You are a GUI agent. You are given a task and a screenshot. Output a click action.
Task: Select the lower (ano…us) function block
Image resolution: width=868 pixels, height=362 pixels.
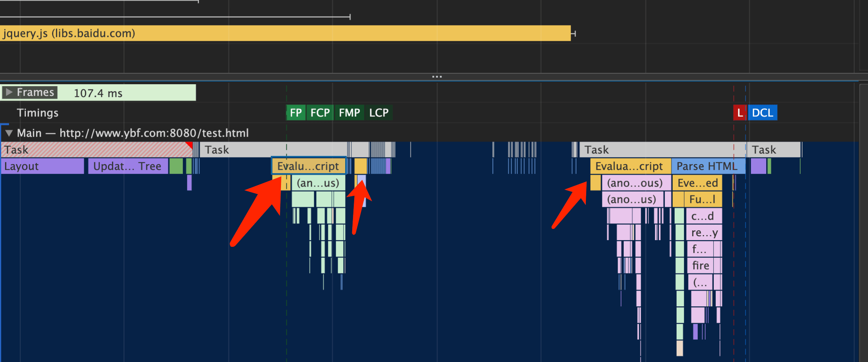point(632,199)
